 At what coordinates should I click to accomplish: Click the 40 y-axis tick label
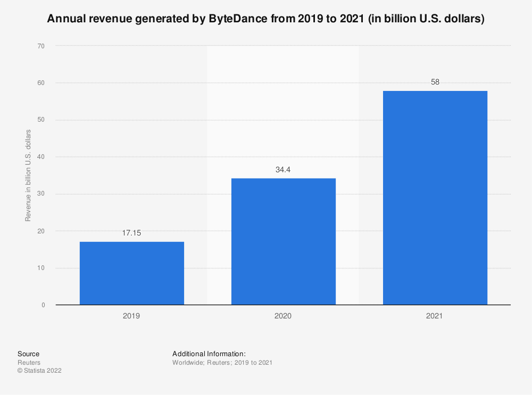41,157
